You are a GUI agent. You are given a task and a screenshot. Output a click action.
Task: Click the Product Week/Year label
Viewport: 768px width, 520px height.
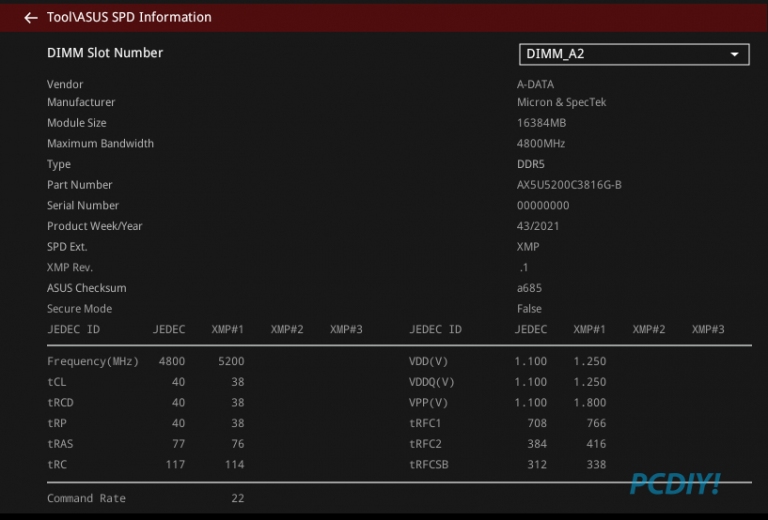coord(95,226)
